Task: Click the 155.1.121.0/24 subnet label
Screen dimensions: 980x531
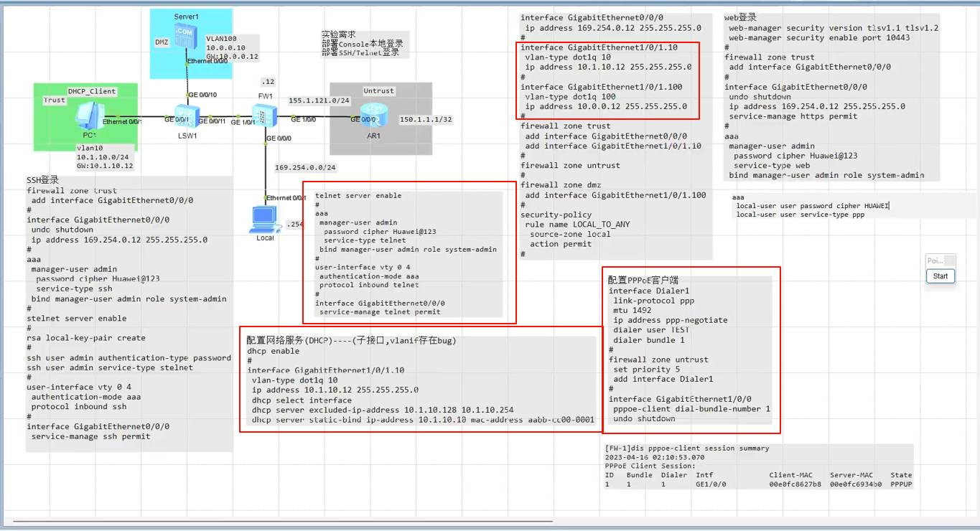Action: [319, 100]
